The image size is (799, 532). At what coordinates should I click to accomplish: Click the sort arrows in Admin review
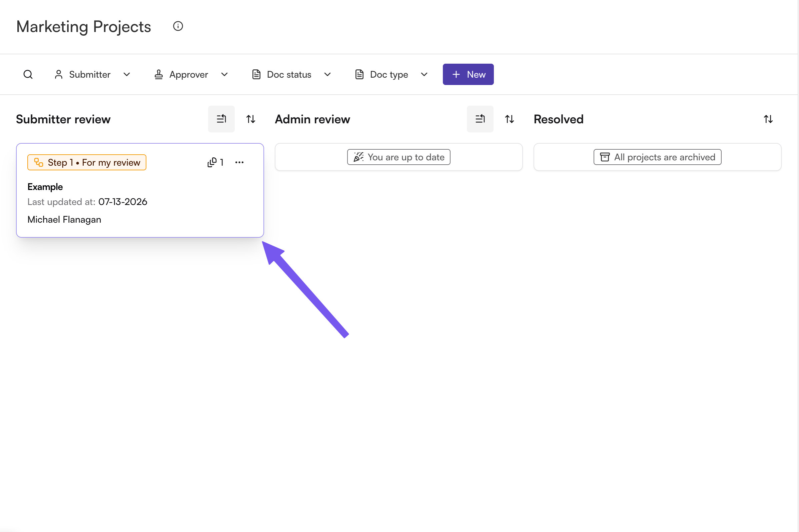(510, 119)
